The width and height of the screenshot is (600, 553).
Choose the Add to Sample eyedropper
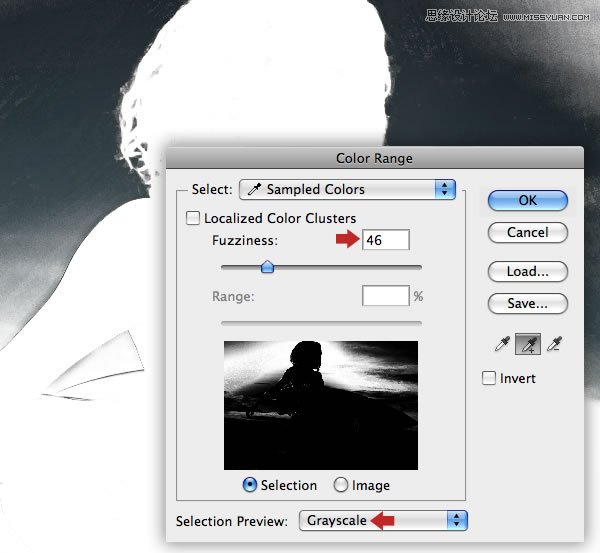[527, 344]
